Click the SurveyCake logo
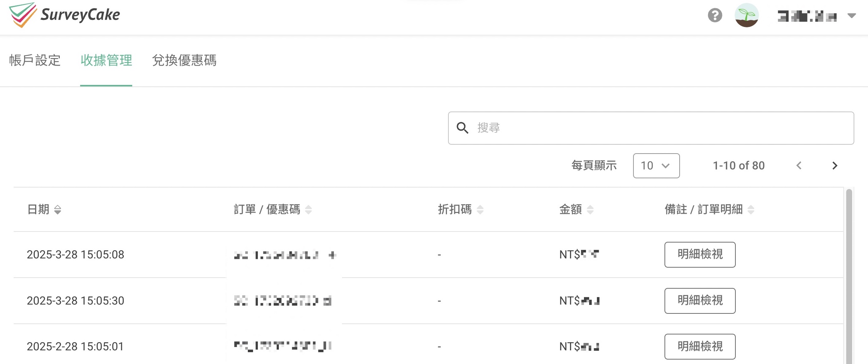The image size is (868, 364). [x=65, y=15]
